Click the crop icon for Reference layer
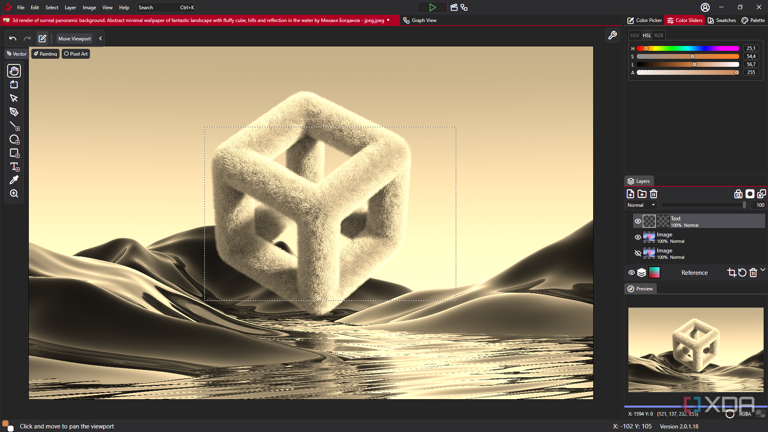Viewport: 768px width, 432px height. point(731,273)
